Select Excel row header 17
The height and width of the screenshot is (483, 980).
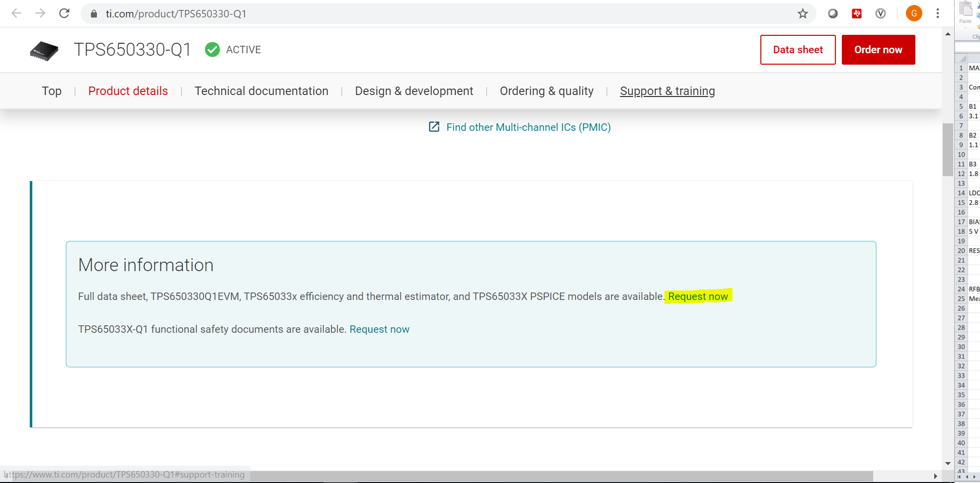tap(961, 222)
